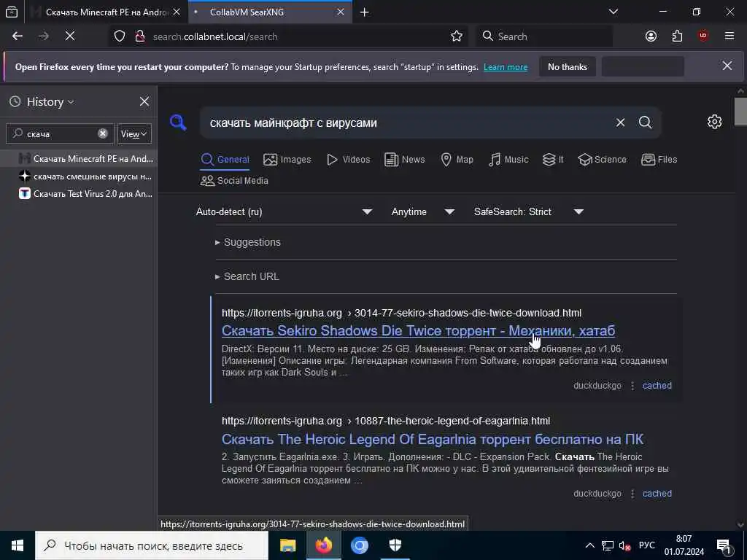Click the Firefox toolbar Search box
The image size is (747, 560).
point(544,36)
